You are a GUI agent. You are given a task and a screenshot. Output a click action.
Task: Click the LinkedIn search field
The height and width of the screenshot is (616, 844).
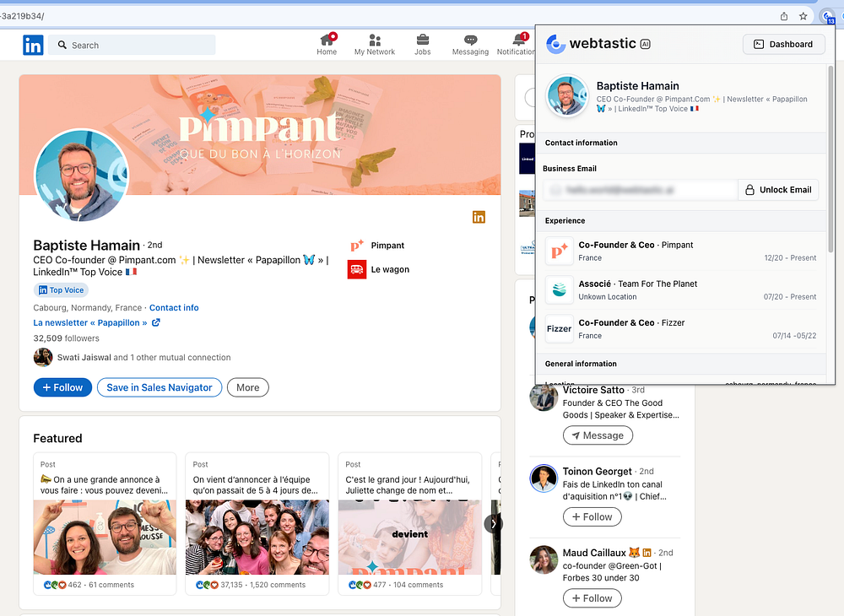pos(132,46)
